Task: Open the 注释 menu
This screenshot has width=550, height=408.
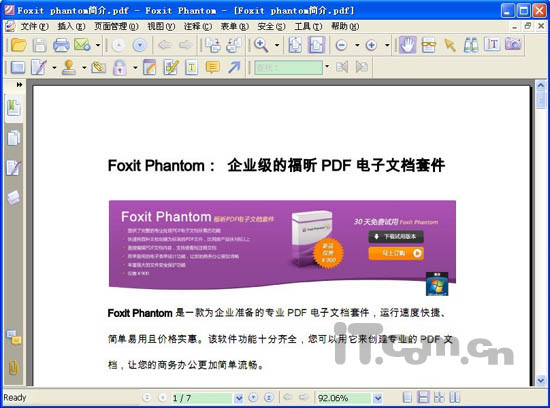Action: point(197,26)
